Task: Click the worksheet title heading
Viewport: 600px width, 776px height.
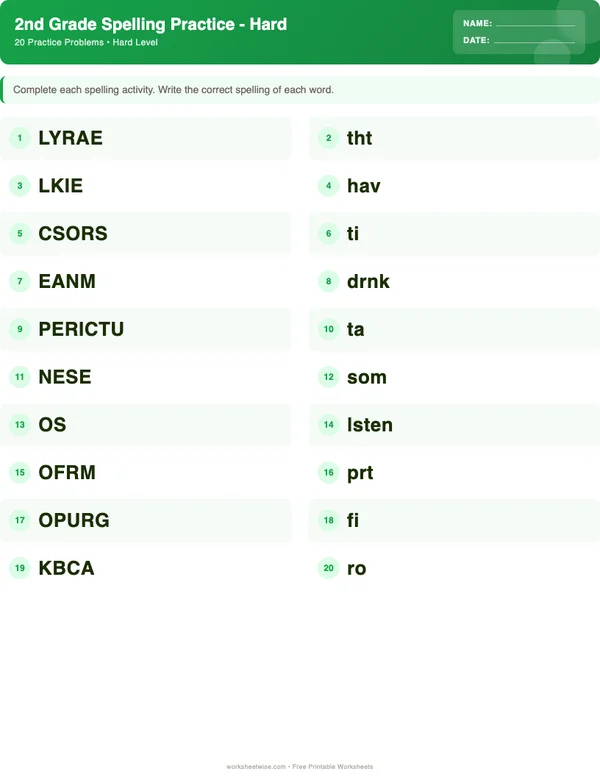Action: 151,24
